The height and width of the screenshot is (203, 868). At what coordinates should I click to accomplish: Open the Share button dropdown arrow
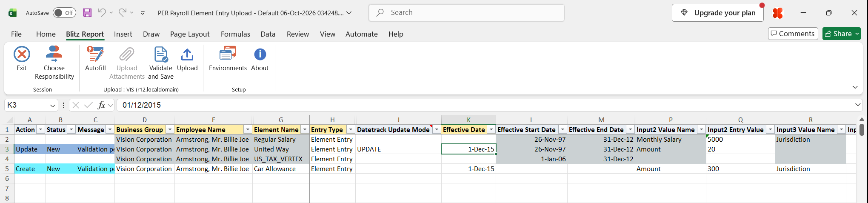(857, 34)
